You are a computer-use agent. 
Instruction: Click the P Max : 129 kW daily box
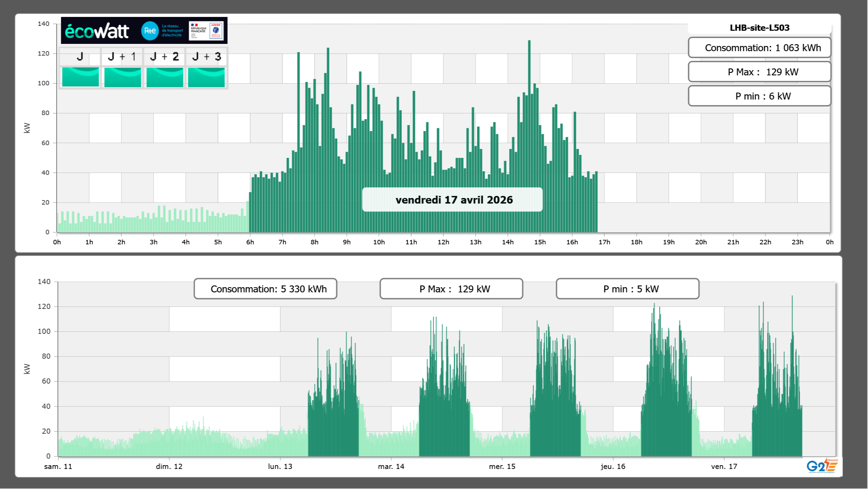[759, 72]
